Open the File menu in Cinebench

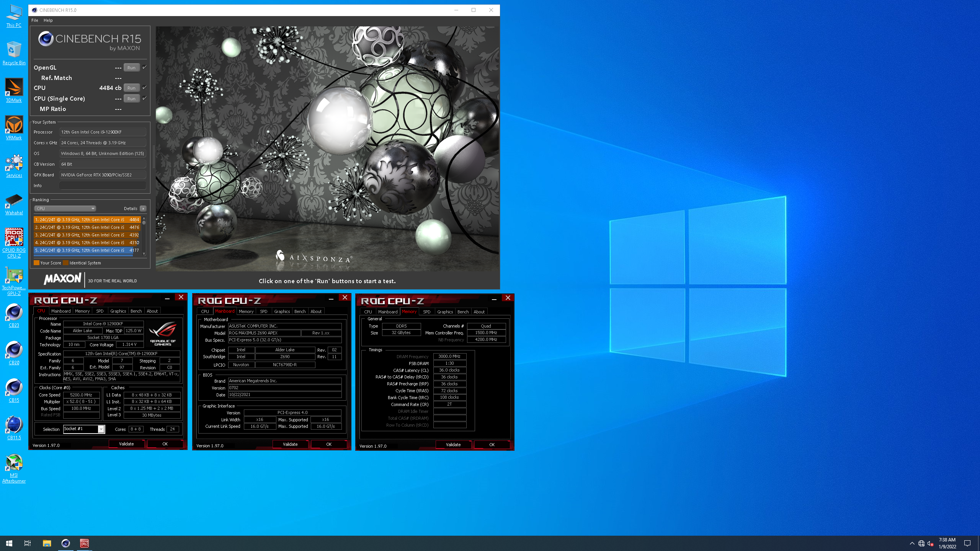coord(35,20)
